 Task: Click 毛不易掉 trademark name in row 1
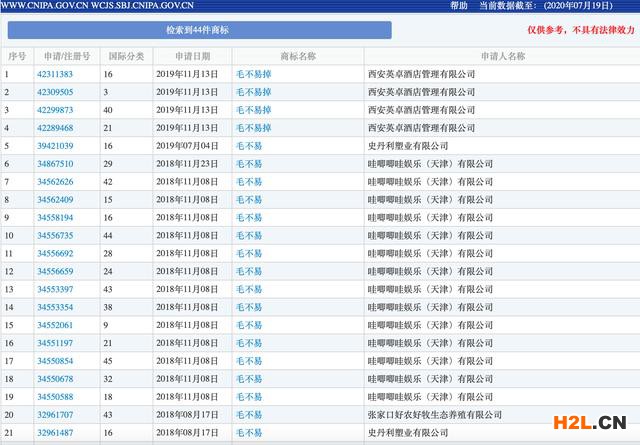click(253, 75)
